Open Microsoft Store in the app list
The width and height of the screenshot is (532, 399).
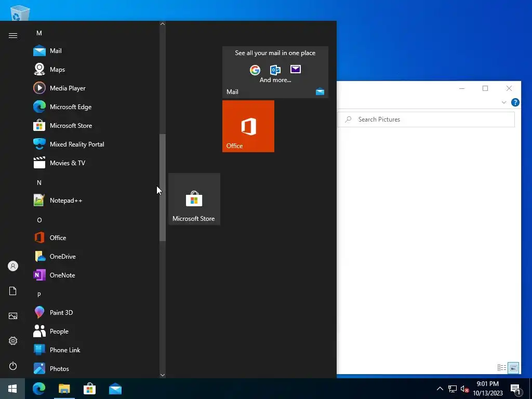click(x=95, y=126)
